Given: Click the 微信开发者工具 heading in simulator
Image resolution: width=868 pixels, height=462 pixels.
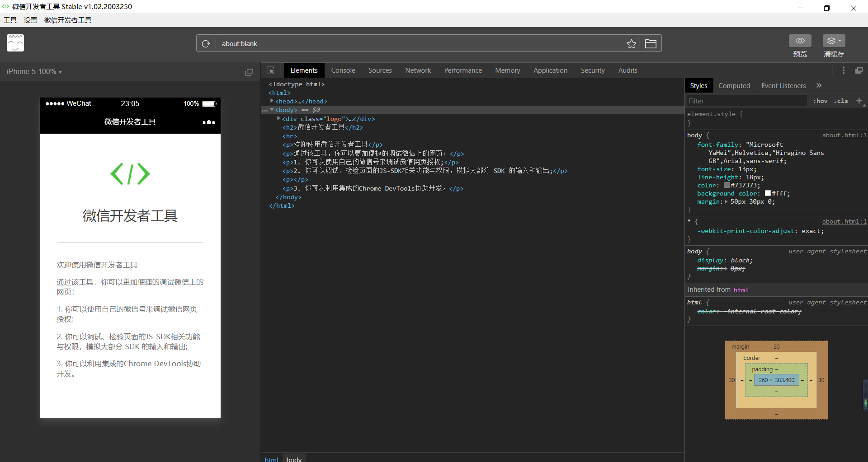Looking at the screenshot, I should 130,216.
